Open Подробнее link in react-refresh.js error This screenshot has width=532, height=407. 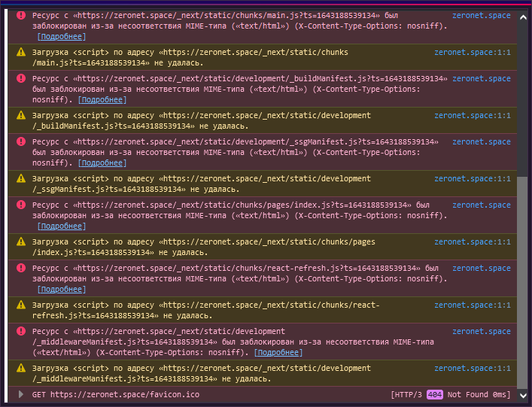pyautogui.click(x=62, y=290)
